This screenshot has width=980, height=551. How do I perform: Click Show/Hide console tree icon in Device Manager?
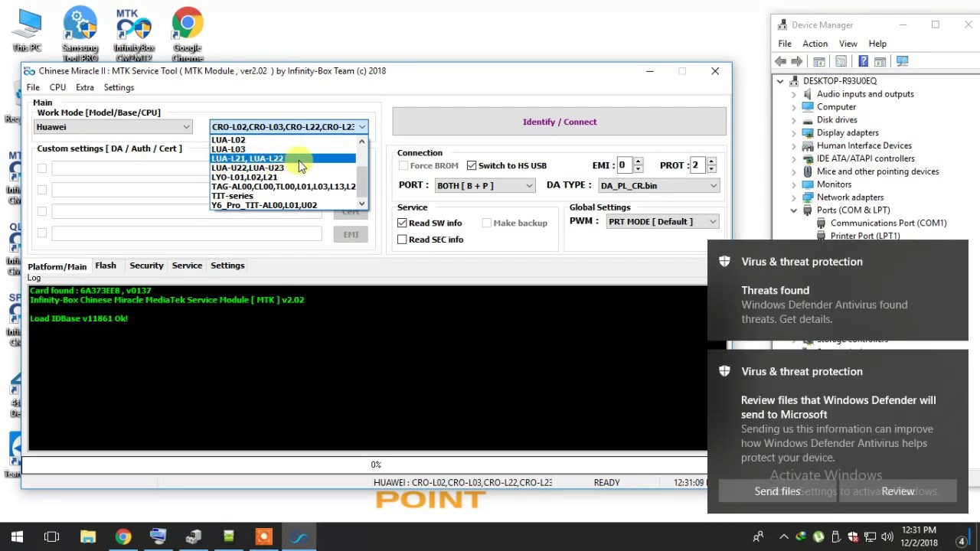pos(818,61)
